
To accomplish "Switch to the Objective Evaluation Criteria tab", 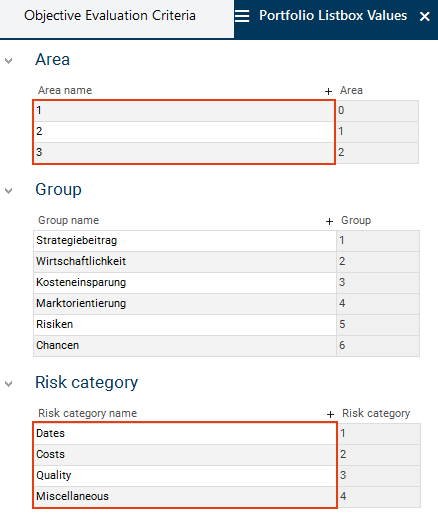I will point(110,16).
